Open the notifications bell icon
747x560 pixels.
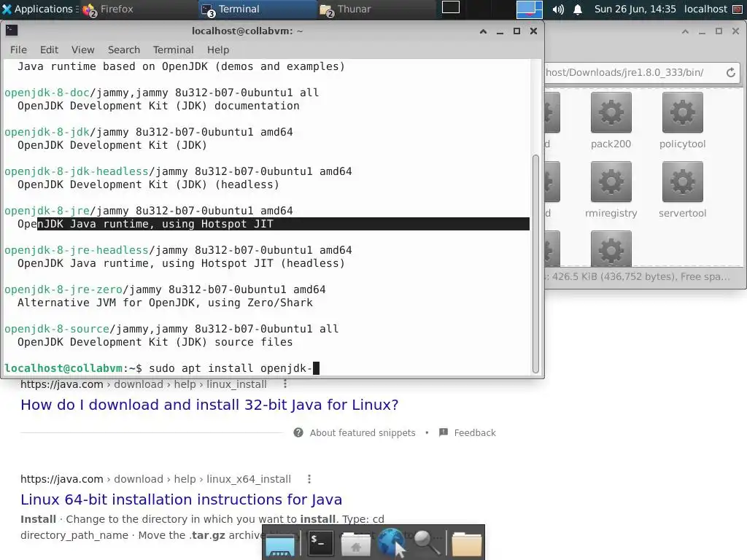tap(578, 9)
